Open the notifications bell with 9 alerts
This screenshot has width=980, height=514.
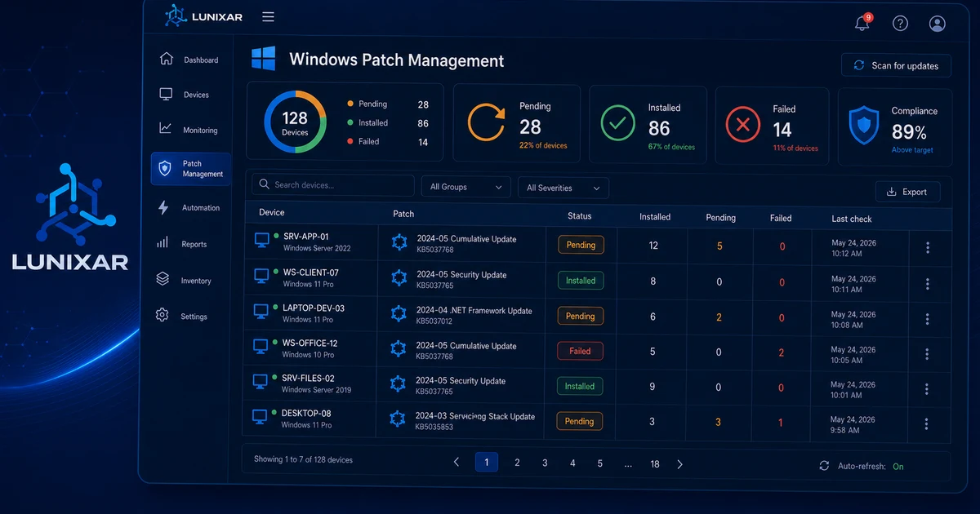[x=862, y=23]
